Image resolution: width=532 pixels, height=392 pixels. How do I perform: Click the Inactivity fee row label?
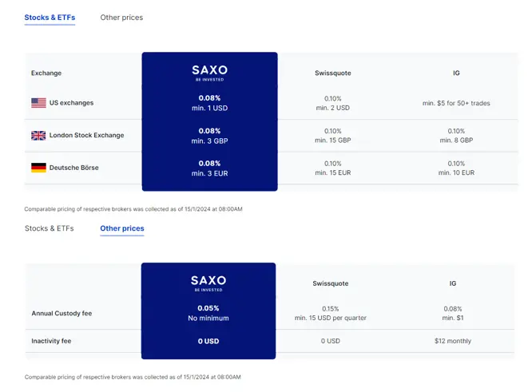[x=51, y=341]
